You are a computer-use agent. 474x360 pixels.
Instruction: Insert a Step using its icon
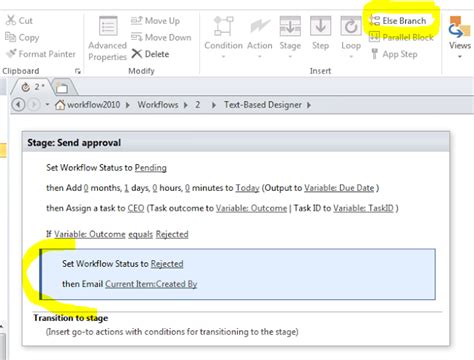coord(320,26)
